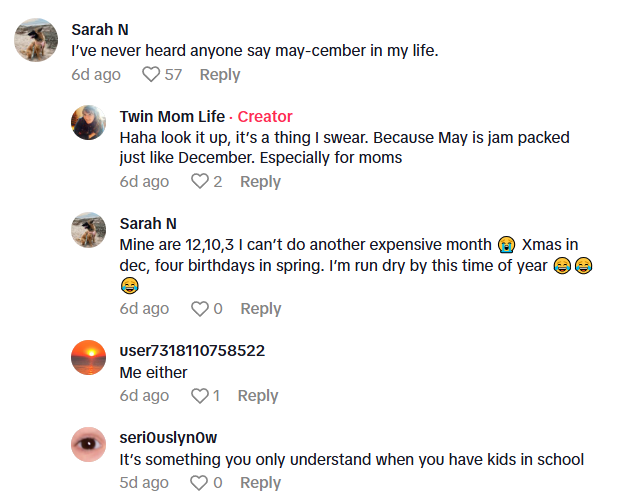Open Sarah N's profile picture at top
This screenshot has width=619, height=501.
pyautogui.click(x=35, y=40)
